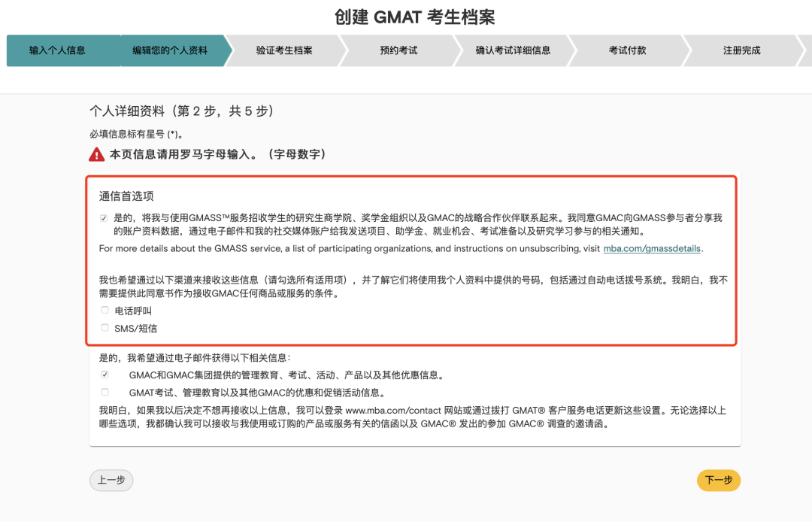Select the 编辑您的个人资料 step
The image size is (812, 522).
pyautogui.click(x=170, y=50)
